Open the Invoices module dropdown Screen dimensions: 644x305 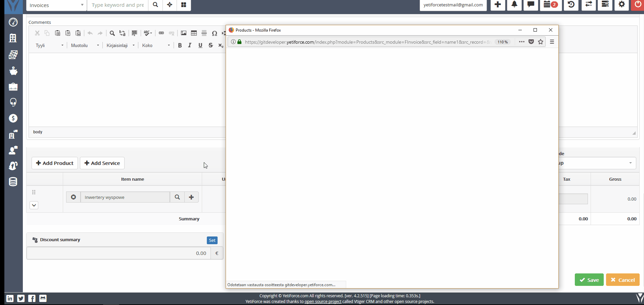[x=56, y=5]
